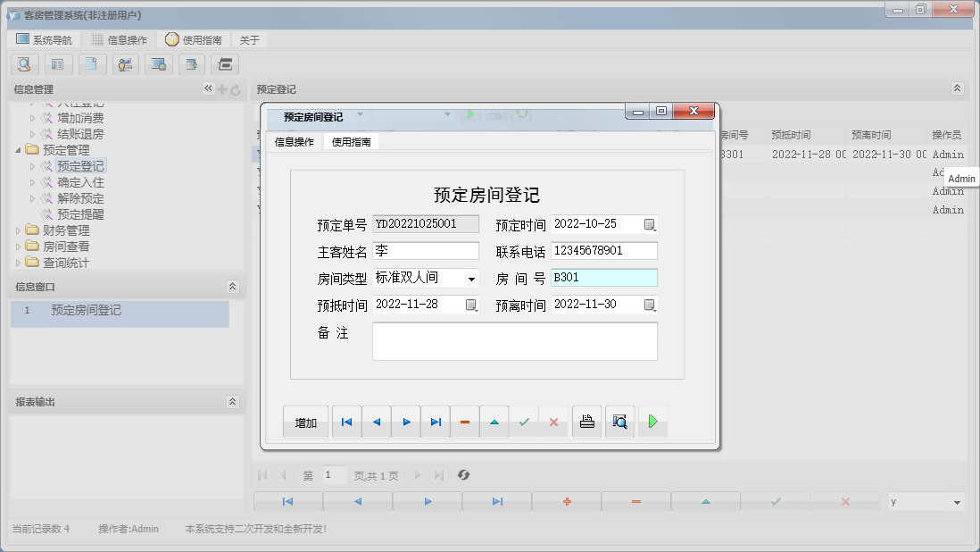The height and width of the screenshot is (552, 980).
Task: Select the person/user icon on the toolbar
Action: [125, 64]
